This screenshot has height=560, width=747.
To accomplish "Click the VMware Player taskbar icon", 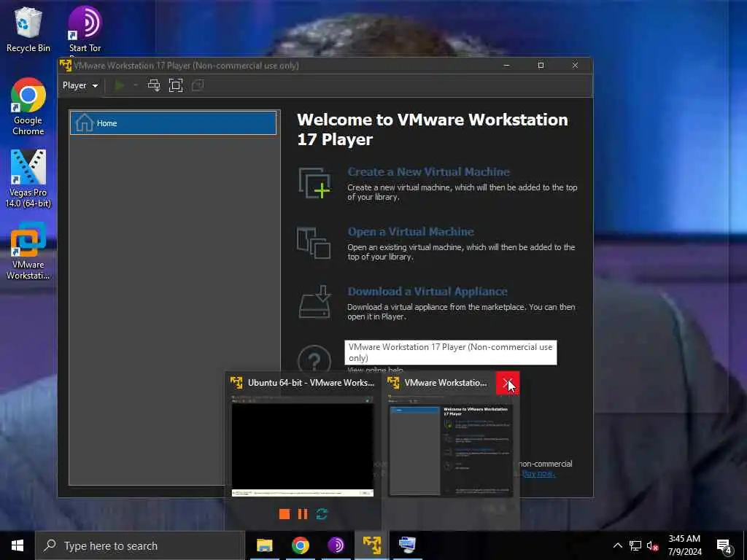I will (x=371, y=545).
